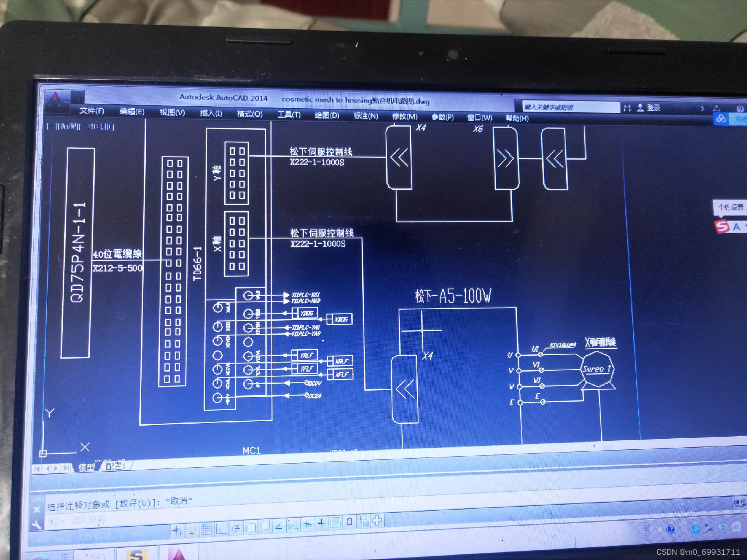The height and width of the screenshot is (560, 747).
Task: Toggle Dynamic Input in status bar
Action: pos(307,525)
